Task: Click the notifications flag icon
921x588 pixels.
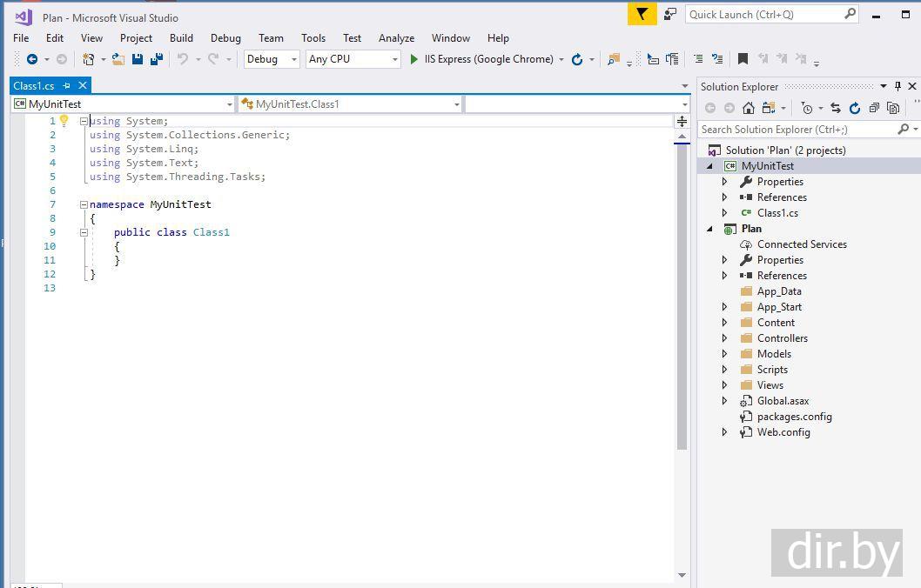Action: (642, 14)
